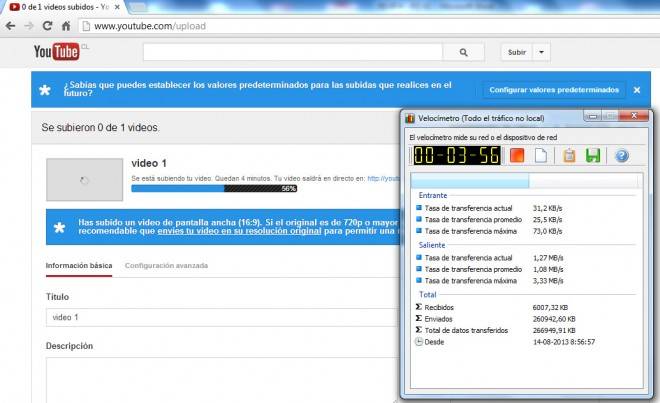The width and height of the screenshot is (660, 403).
Task: Click outgoing average rate value 1,08 MB/s
Action: click(x=548, y=270)
